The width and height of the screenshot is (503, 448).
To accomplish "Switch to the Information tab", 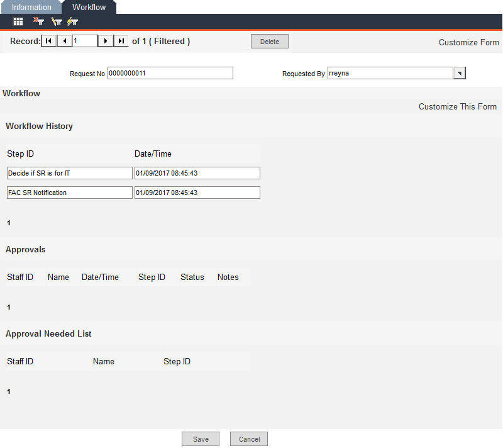I will click(x=31, y=7).
